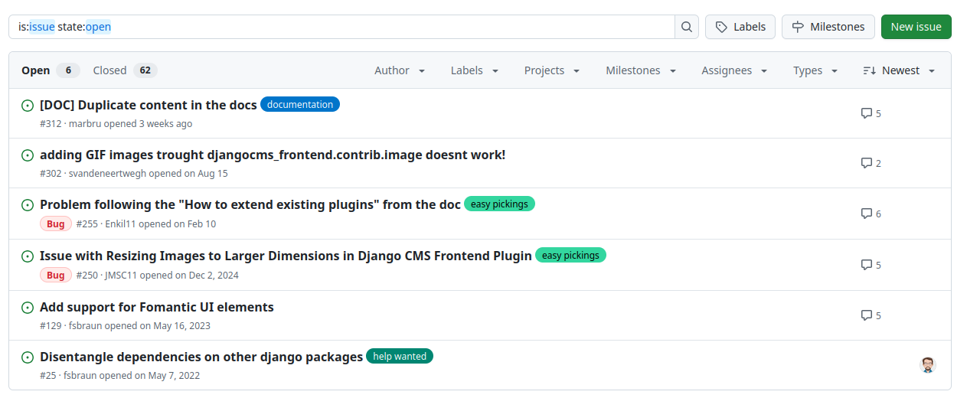The image size is (980, 398).
Task: Expand the Types filter dropdown
Action: click(x=815, y=70)
